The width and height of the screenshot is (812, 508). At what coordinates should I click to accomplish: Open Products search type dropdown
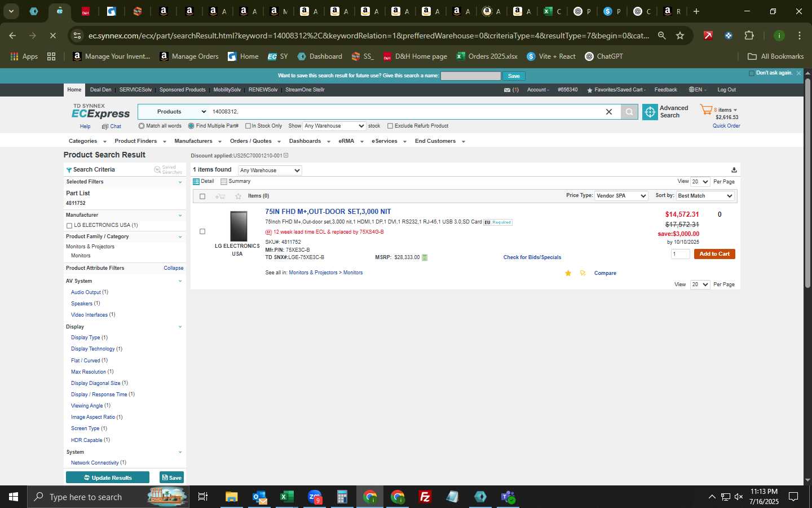pyautogui.click(x=182, y=112)
